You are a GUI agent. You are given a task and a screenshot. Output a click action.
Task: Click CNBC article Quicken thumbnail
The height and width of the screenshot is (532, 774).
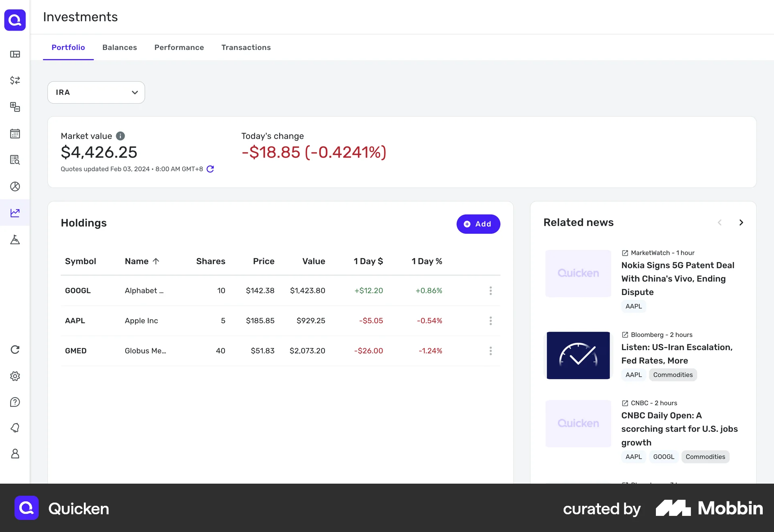point(578,423)
